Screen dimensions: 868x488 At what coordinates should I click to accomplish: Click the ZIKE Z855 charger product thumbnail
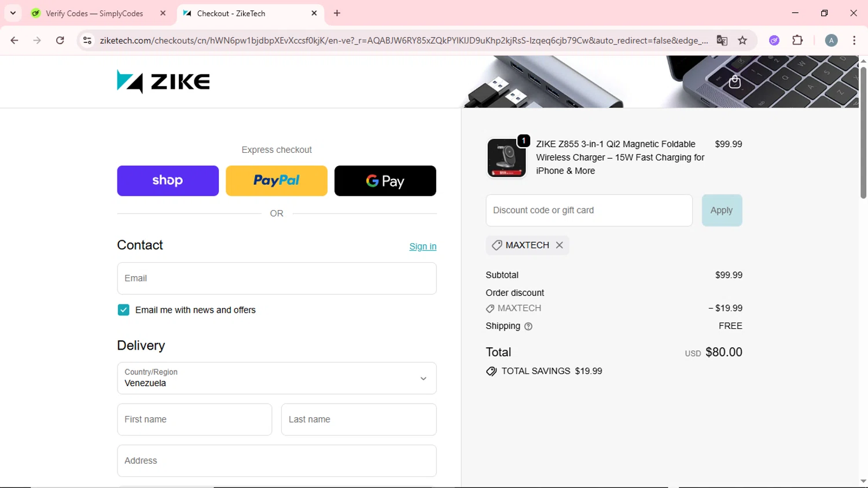tap(506, 158)
